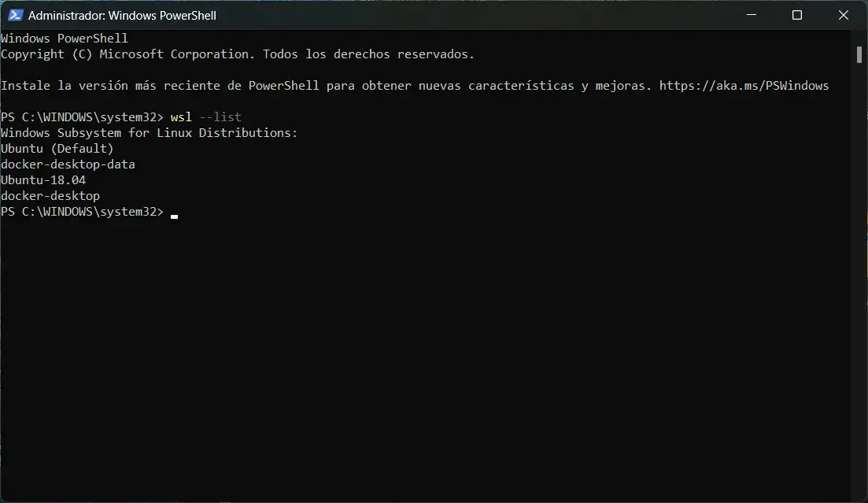This screenshot has height=503, width=868.
Task: Click the 'Instale la versión más reciente' message
Action: pos(416,86)
